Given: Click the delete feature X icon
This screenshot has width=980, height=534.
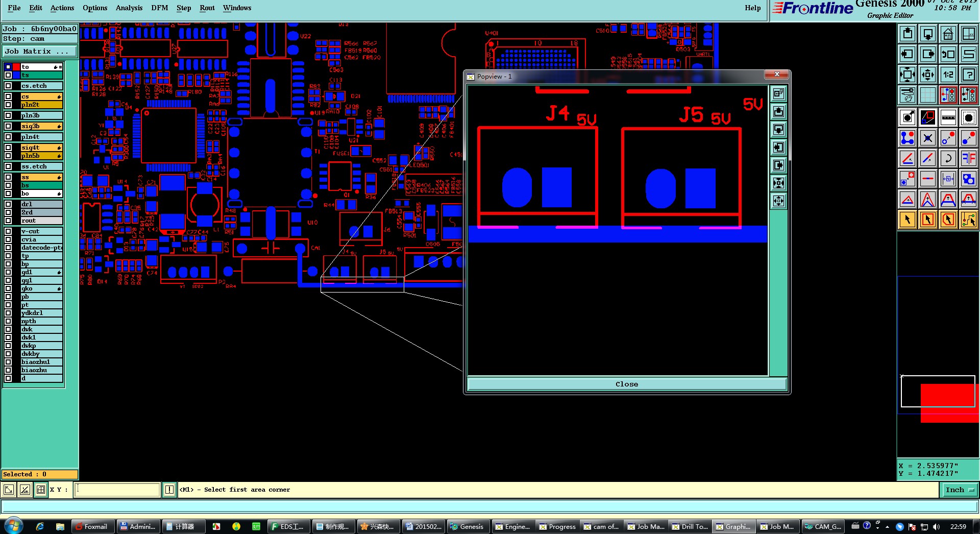Looking at the screenshot, I should click(928, 138).
